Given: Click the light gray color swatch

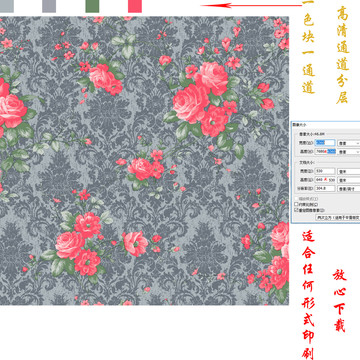Looking at the screenshot, I should point(7,6).
